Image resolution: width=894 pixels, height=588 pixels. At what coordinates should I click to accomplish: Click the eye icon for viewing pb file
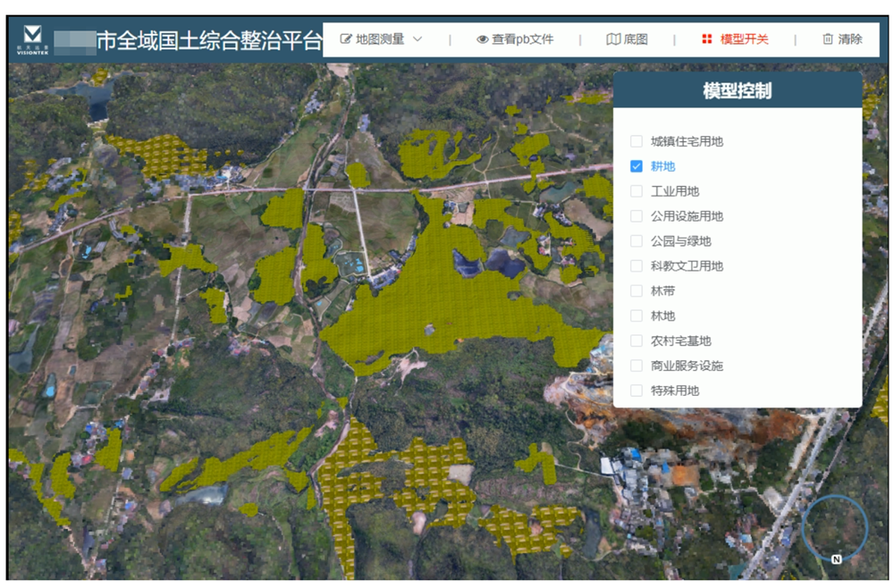pyautogui.click(x=483, y=39)
